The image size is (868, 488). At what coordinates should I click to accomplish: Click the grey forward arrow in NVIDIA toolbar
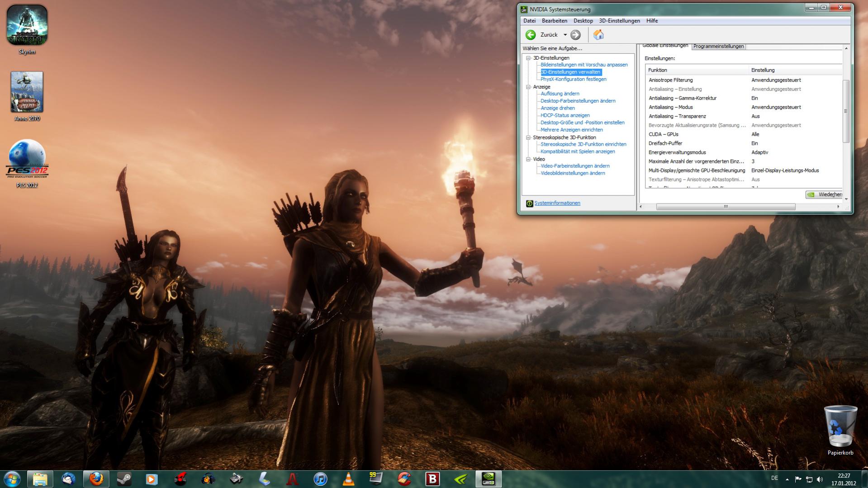click(x=575, y=35)
